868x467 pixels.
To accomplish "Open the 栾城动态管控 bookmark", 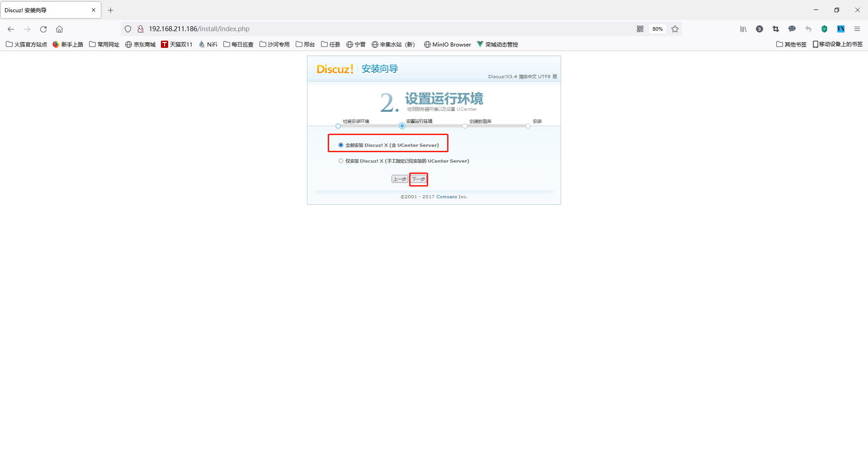I will 498,44.
